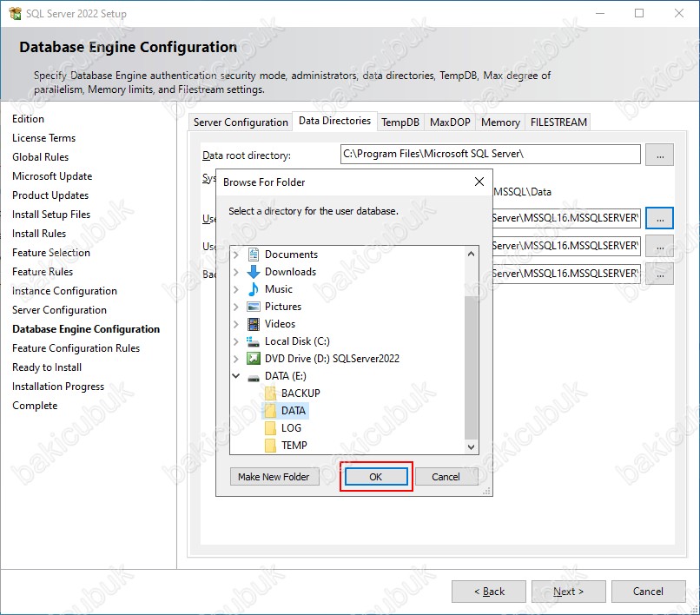Viewport: 700px width, 615px height.
Task: Click the BACKUP folder icon
Action: pyautogui.click(x=270, y=393)
